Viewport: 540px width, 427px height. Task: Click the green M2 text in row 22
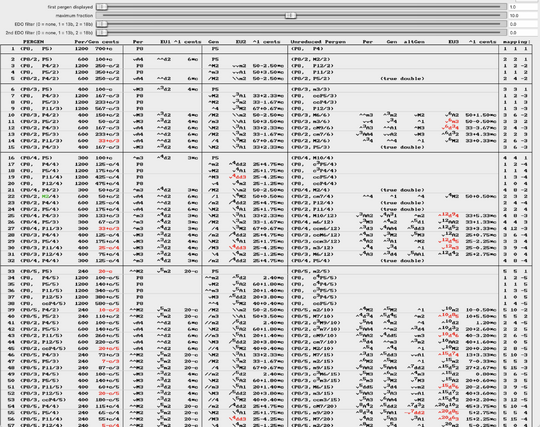coord(45,196)
